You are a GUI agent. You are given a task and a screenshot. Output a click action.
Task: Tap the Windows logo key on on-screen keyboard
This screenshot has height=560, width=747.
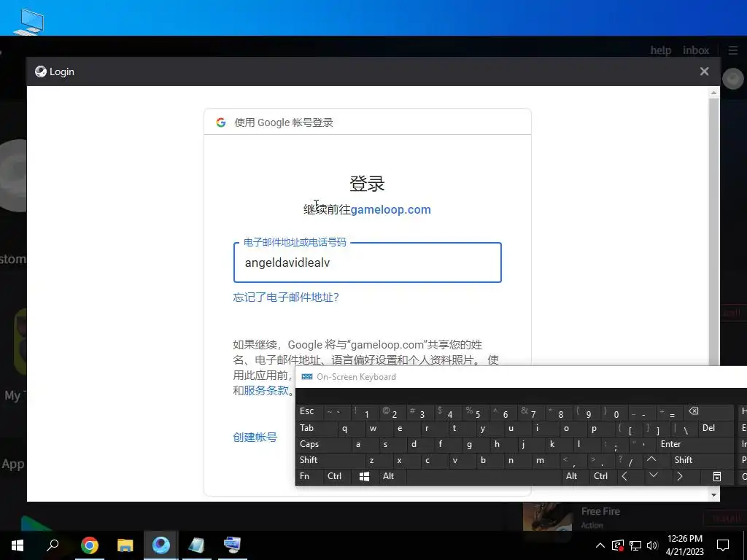pyautogui.click(x=365, y=476)
